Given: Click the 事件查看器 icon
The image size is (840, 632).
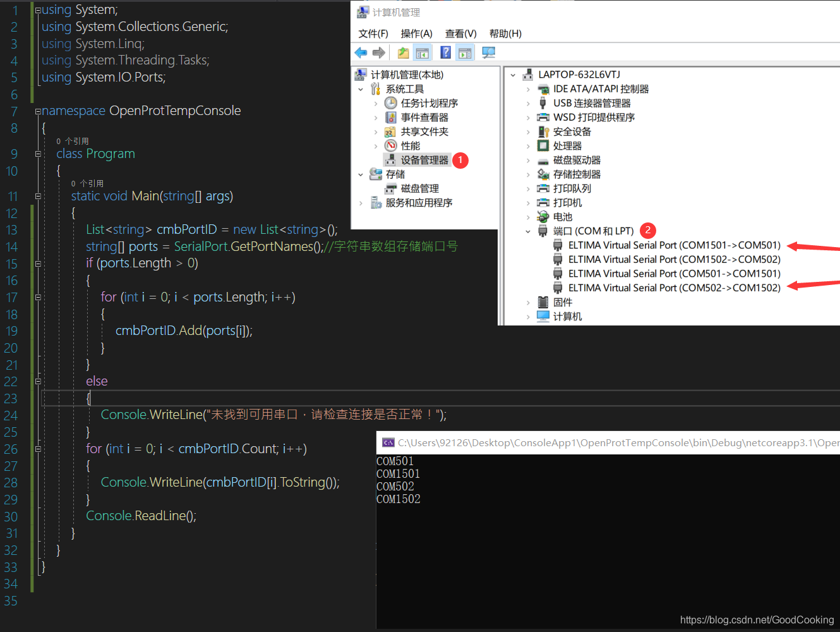Looking at the screenshot, I should (391, 118).
